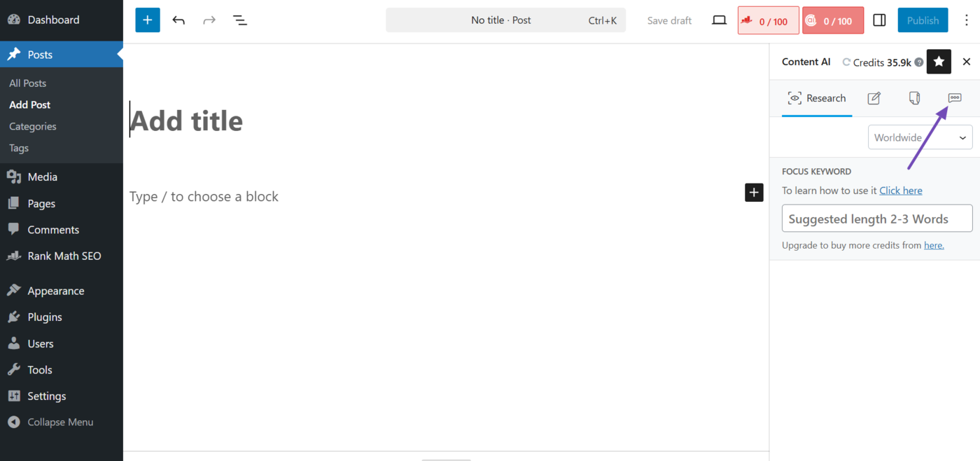The height and width of the screenshot is (461, 980).
Task: Open the device preview laptop icon
Action: point(719,20)
